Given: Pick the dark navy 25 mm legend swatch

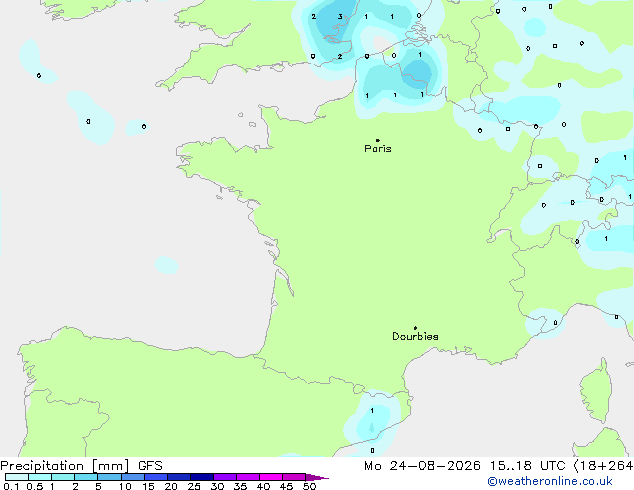Looking at the screenshot, I should coord(202,477).
